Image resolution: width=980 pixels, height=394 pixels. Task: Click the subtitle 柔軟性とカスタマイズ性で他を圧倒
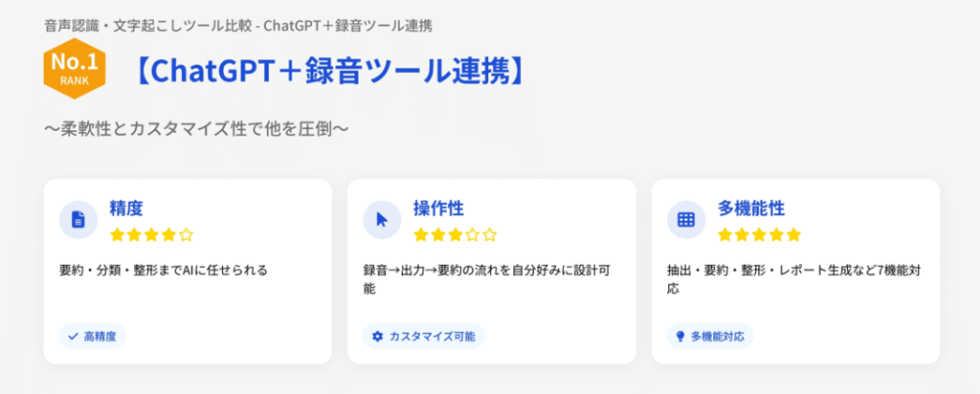click(195, 127)
